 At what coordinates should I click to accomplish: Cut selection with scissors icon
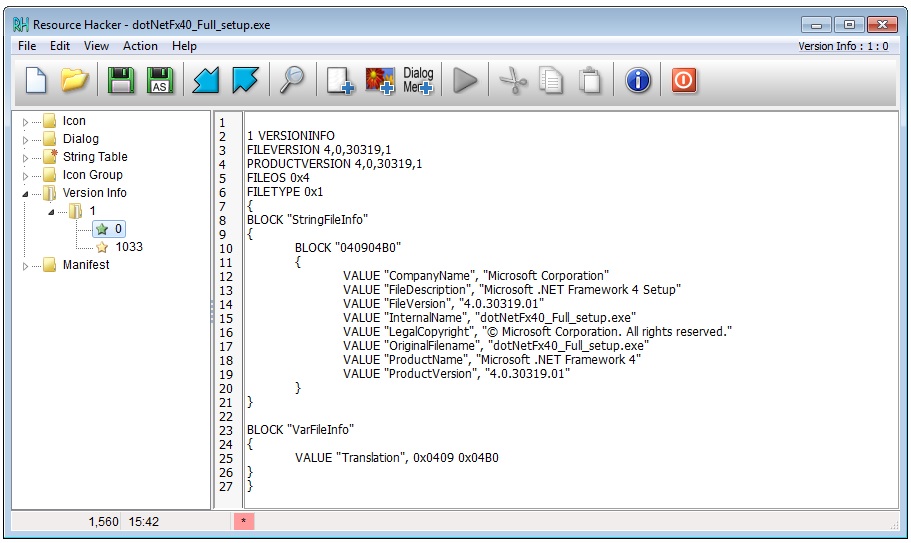tap(512, 80)
